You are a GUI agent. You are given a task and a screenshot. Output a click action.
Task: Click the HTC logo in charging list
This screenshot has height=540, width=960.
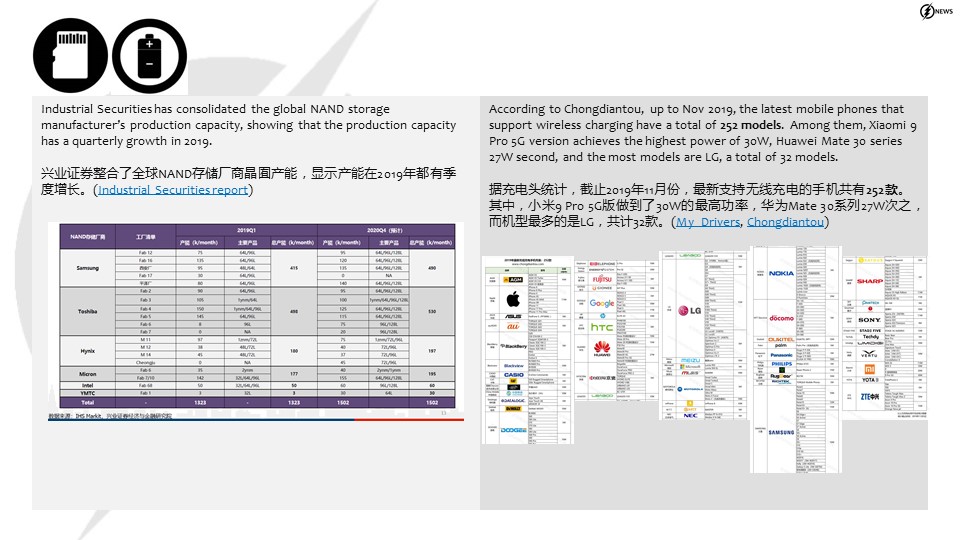pyautogui.click(x=601, y=328)
